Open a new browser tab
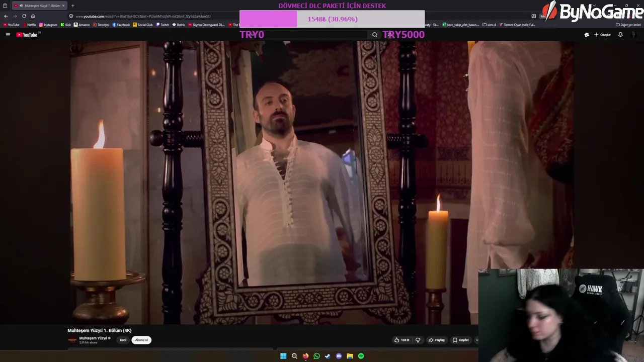This screenshot has height=362, width=644. (x=73, y=6)
